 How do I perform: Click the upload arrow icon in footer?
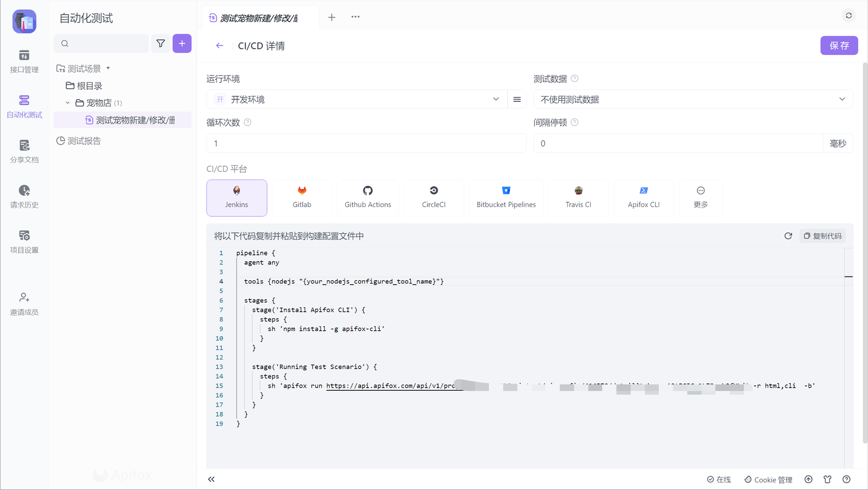pyautogui.click(x=808, y=479)
